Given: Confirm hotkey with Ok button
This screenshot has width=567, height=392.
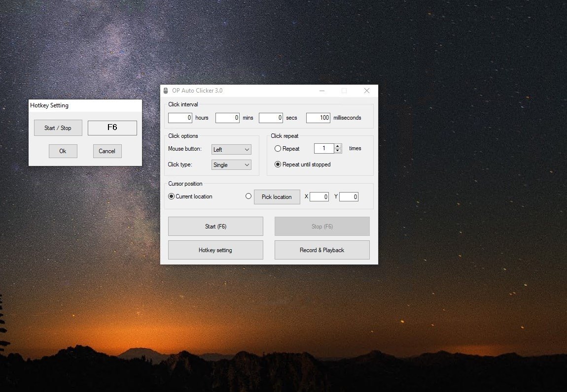Looking at the screenshot, I should coord(63,151).
